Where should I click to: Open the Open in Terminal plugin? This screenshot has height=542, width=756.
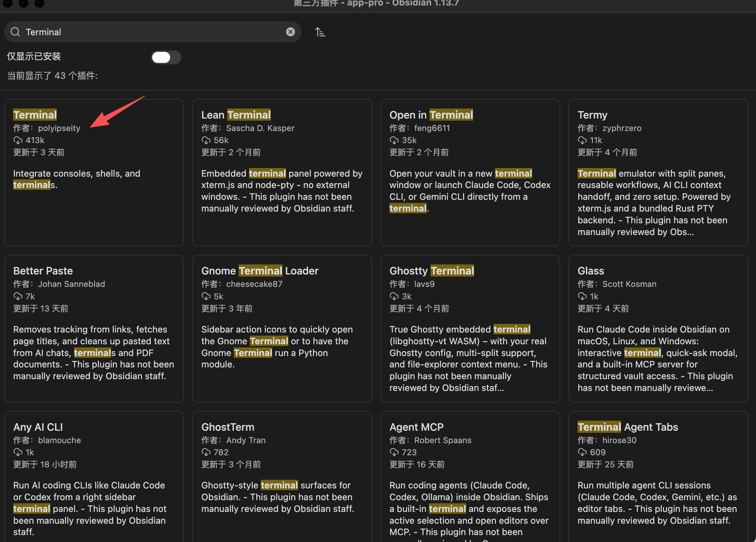tap(470, 173)
